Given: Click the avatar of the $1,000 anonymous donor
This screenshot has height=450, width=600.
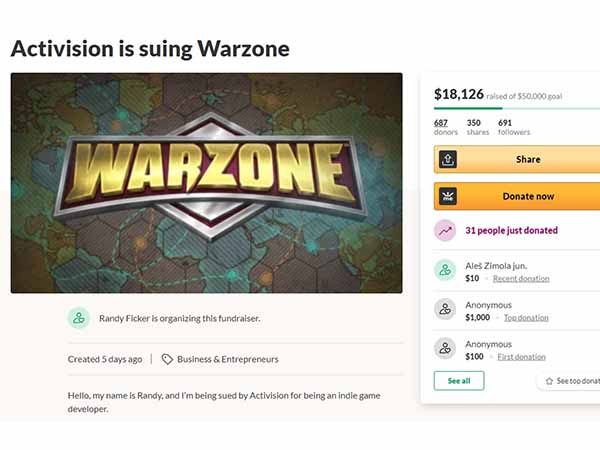Looking at the screenshot, I should point(445,309).
